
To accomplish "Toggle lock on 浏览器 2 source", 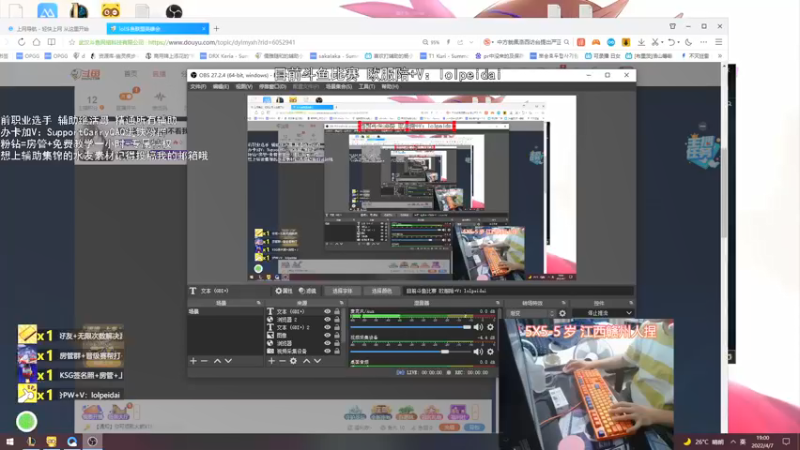I will 337,319.
